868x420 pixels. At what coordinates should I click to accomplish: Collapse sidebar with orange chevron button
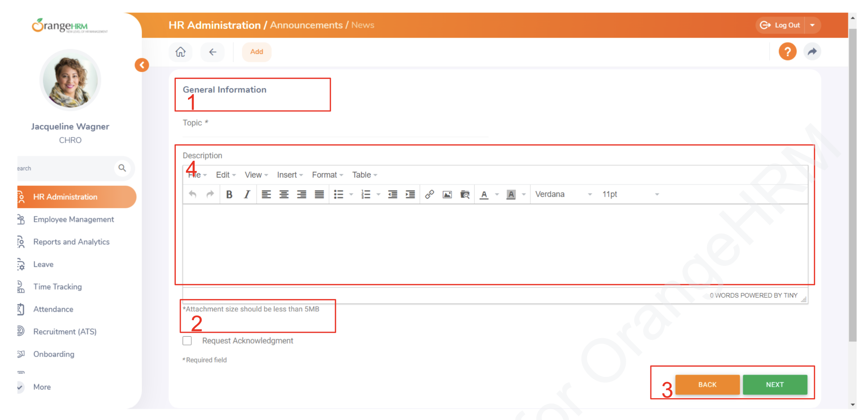click(x=142, y=65)
